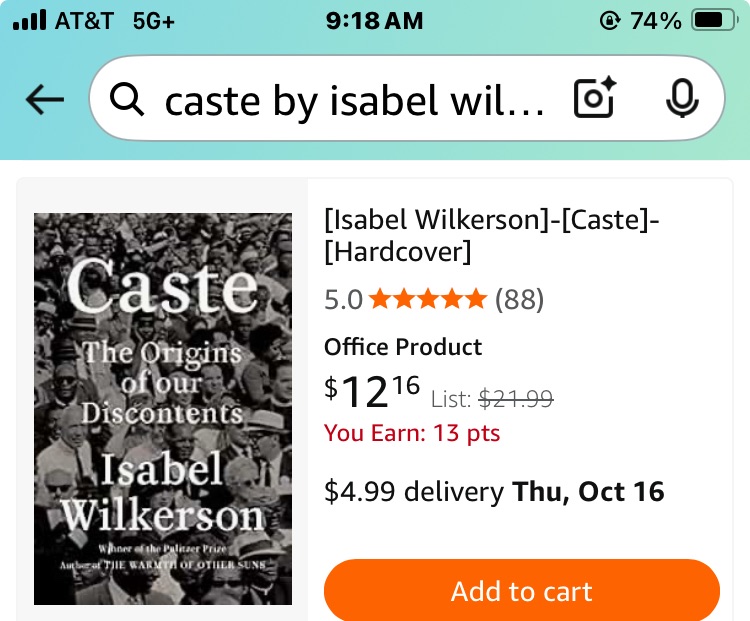This screenshot has height=621, width=750.
Task: Tap the '$4.99 delivery Thu, Oct 16' text
Action: coord(494,491)
